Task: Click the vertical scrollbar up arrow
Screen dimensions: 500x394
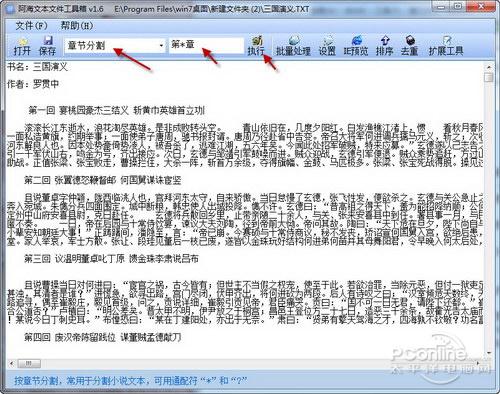Action: pos(489,67)
